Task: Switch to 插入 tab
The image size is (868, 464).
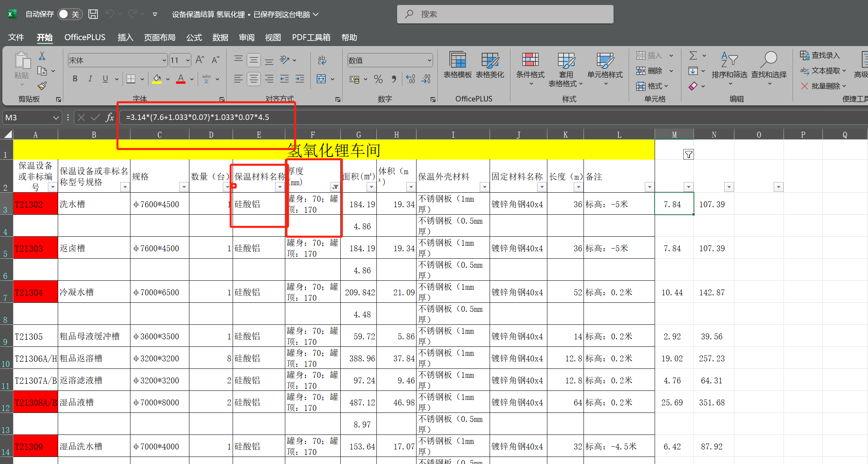Action: pos(125,37)
